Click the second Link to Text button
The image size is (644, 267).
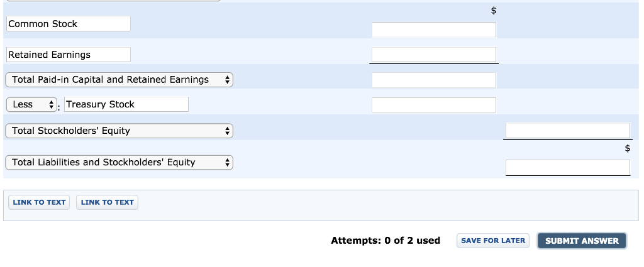click(107, 202)
